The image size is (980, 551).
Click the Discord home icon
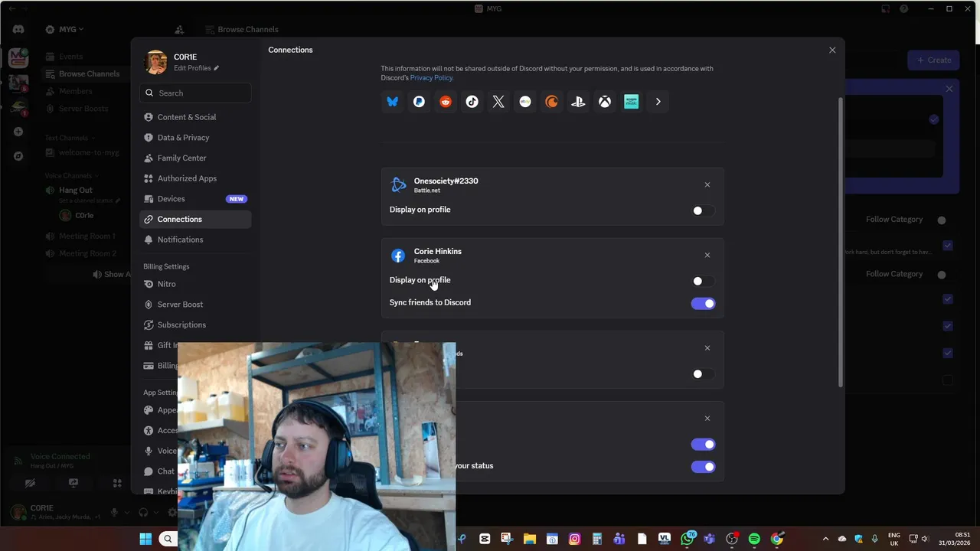pyautogui.click(x=18, y=29)
